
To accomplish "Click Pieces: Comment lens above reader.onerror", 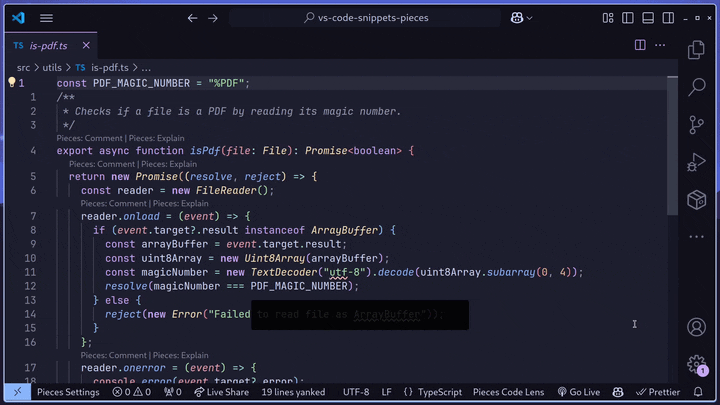I will [x=114, y=355].
